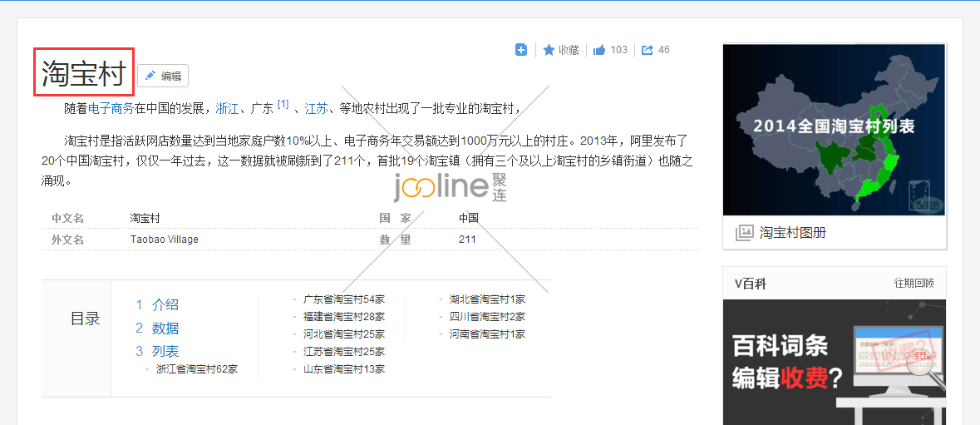Click the 淘宝村图册 album icon
Viewport: 980px width, 425px height.
tap(745, 233)
